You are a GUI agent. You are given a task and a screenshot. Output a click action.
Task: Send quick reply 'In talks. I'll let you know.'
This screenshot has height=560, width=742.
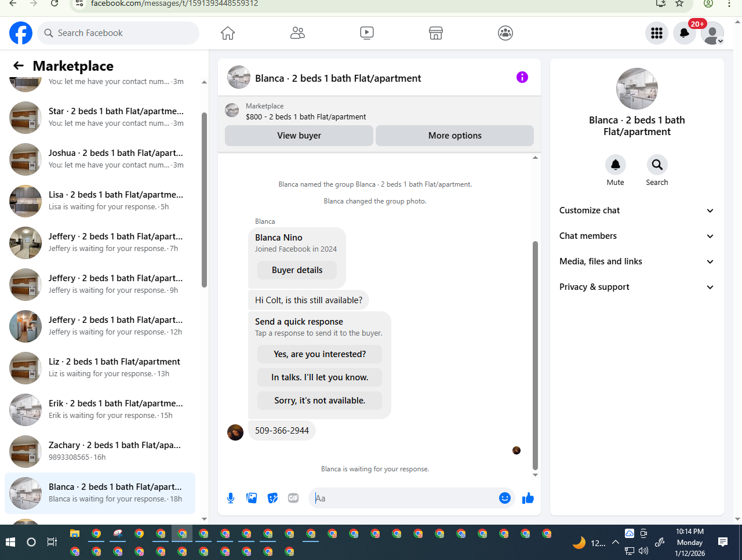[320, 377]
